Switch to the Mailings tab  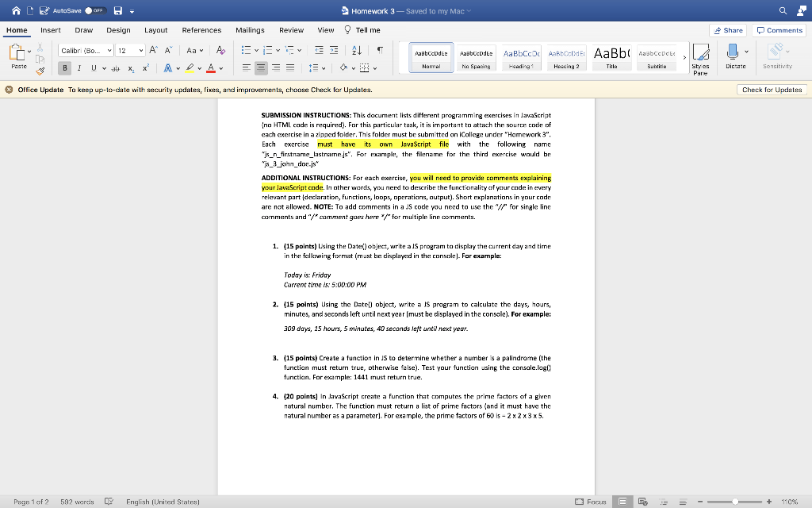251,29
